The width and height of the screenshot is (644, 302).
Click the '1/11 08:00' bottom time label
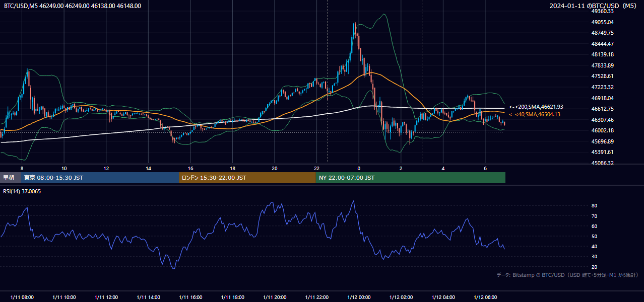coord(22,297)
